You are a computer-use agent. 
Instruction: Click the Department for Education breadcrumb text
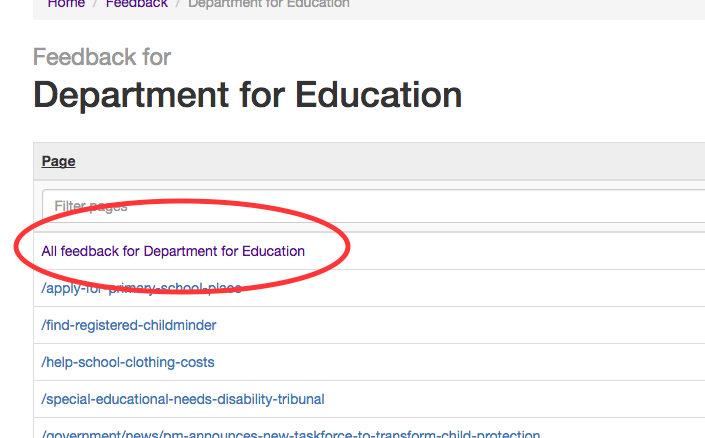point(268,4)
